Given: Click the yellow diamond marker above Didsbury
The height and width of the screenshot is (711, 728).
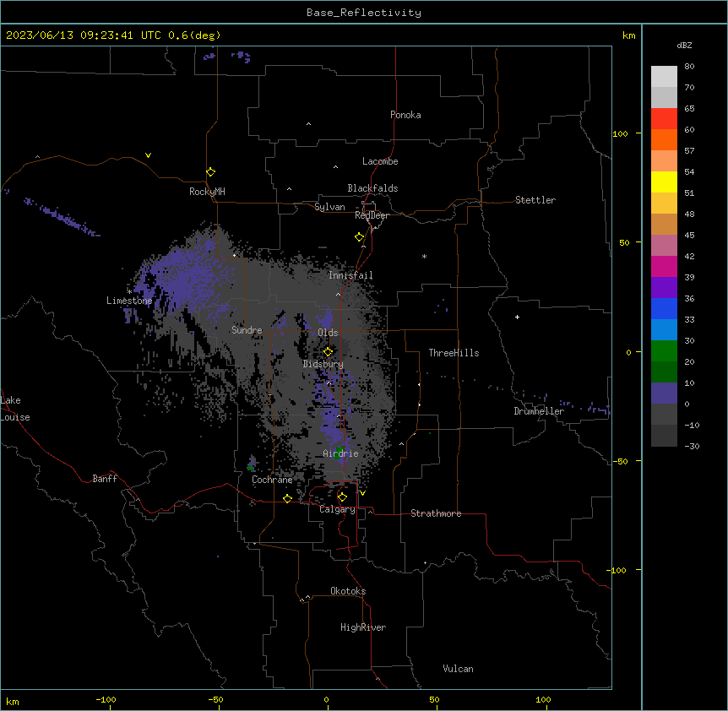Looking at the screenshot, I should pos(328,352).
